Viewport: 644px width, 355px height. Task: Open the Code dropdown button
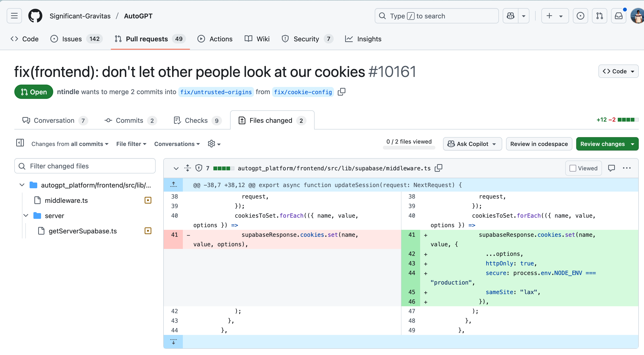pyautogui.click(x=618, y=71)
